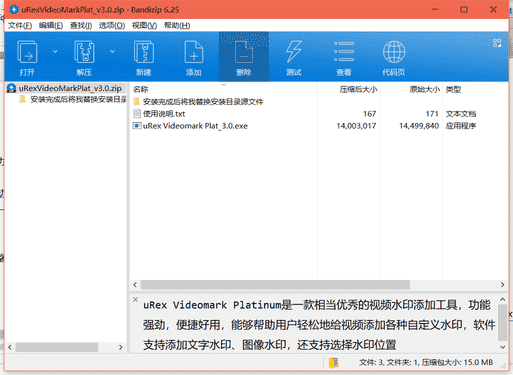Viewport: 513px width, 375px height.
Task: Close the archive comment panel with X
Action: (x=135, y=299)
